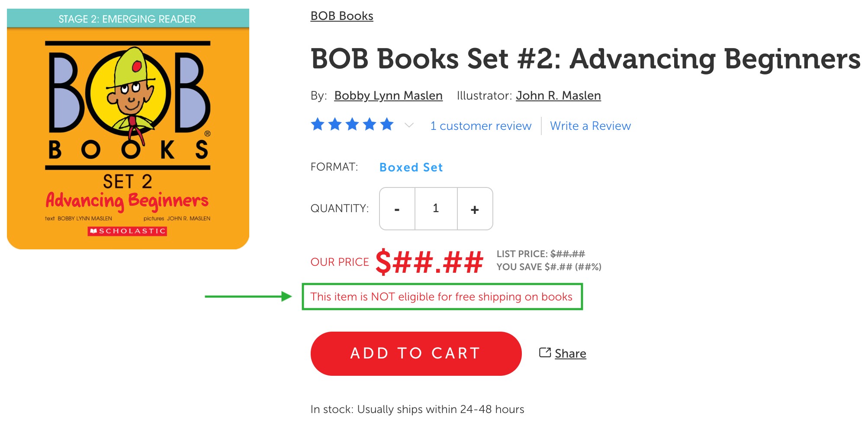Open the BOB Books series link
The image size is (868, 426).
342,16
